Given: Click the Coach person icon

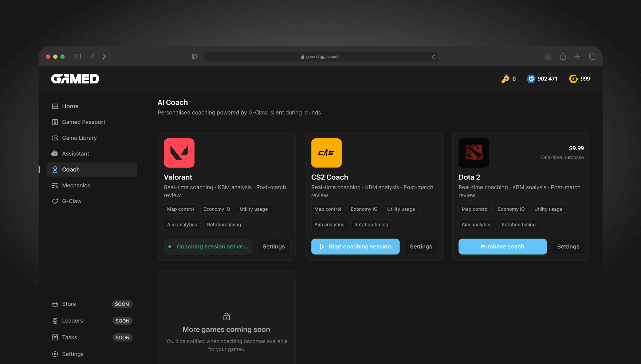Looking at the screenshot, I should [55, 170].
